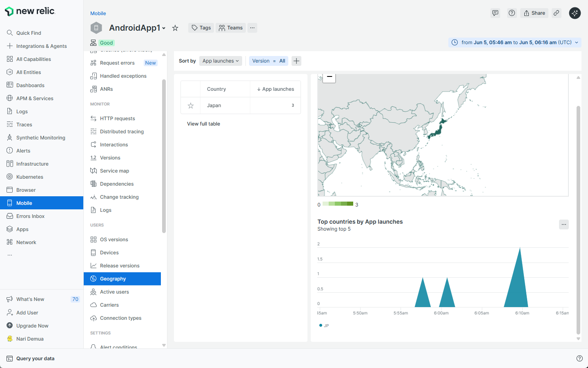Click the New Relic logo

[30, 11]
